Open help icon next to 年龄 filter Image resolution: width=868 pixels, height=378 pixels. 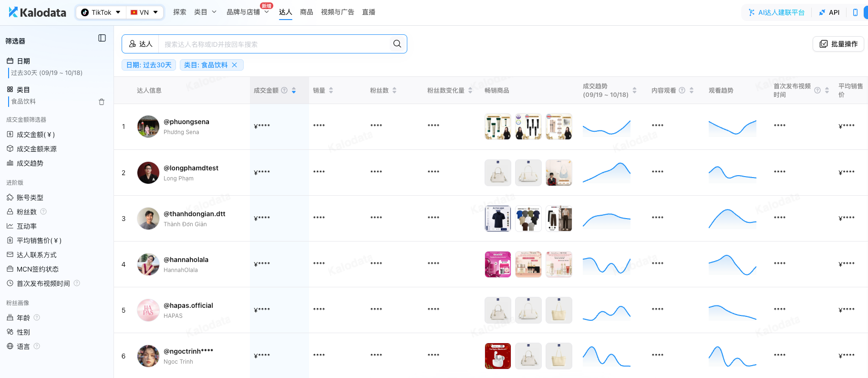click(37, 317)
